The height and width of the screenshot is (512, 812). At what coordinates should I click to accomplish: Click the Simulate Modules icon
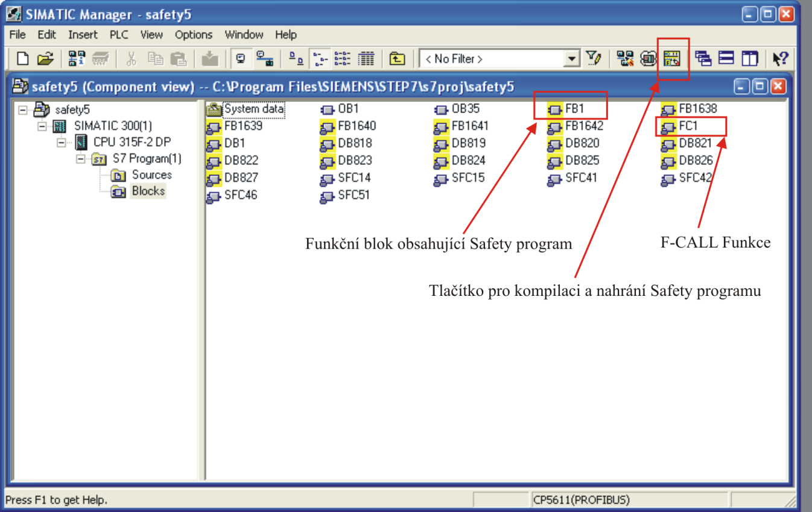tap(649, 59)
